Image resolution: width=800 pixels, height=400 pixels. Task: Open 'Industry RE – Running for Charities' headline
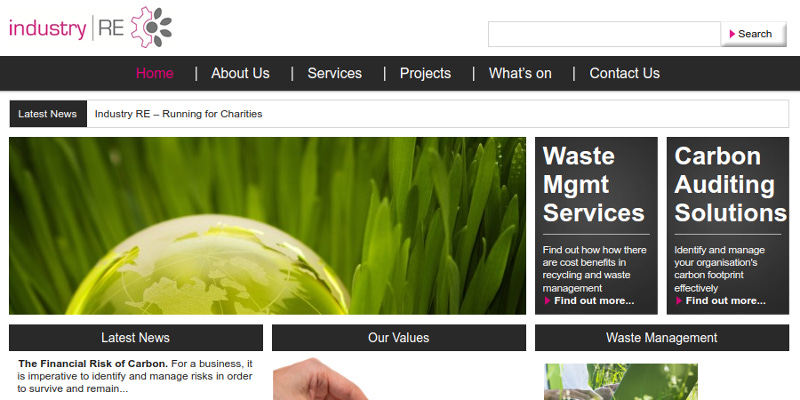coord(179,114)
